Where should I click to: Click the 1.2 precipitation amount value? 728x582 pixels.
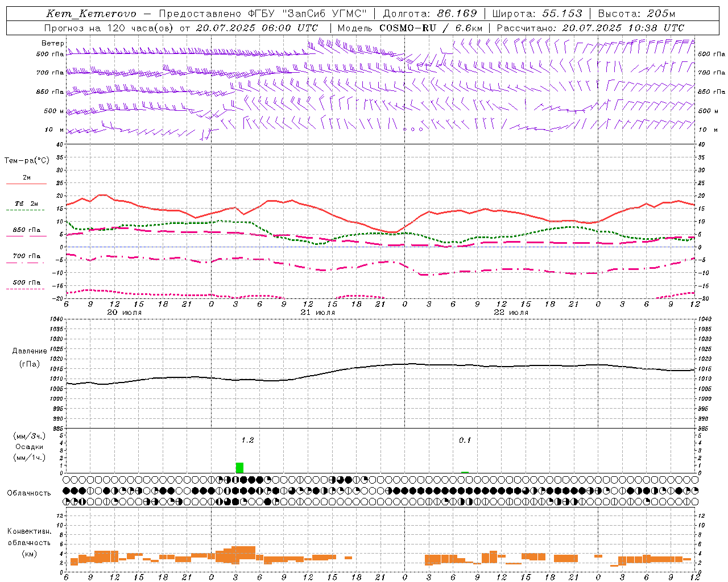[247, 440]
